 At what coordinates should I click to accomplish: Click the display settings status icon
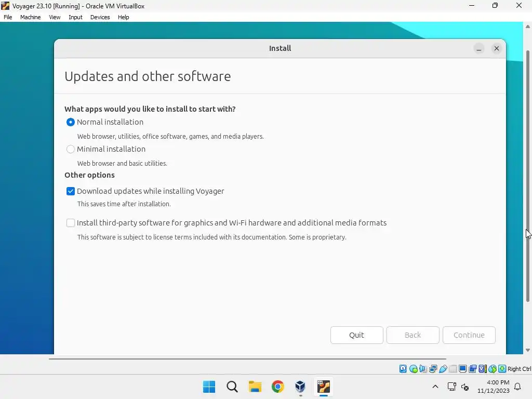pos(462,369)
